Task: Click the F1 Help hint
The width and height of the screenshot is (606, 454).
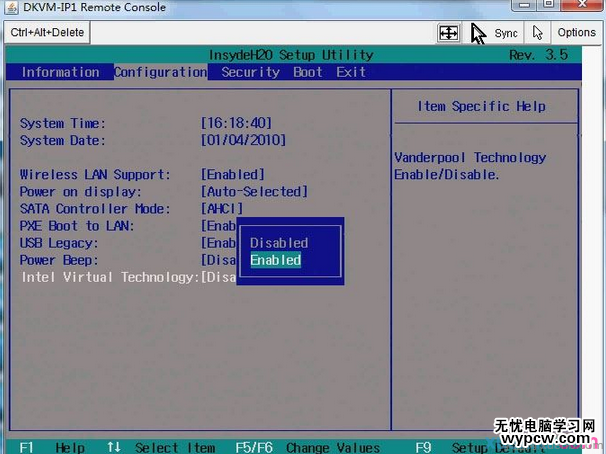Action: [x=52, y=447]
